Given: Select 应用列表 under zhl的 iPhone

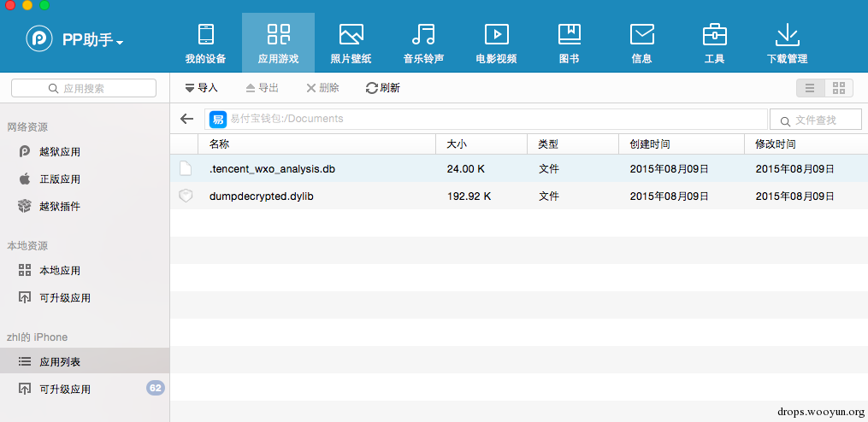Looking at the screenshot, I should coord(86,361).
